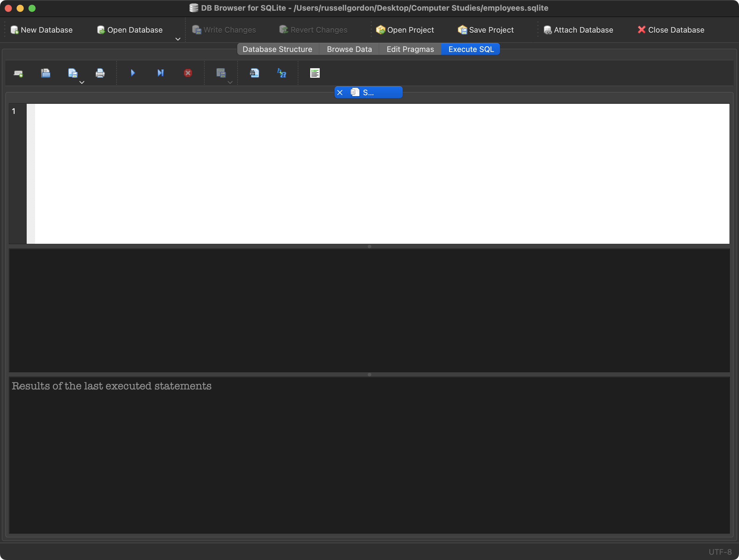Create a New Database
Viewport: 739px width, 560px height.
(x=42, y=30)
